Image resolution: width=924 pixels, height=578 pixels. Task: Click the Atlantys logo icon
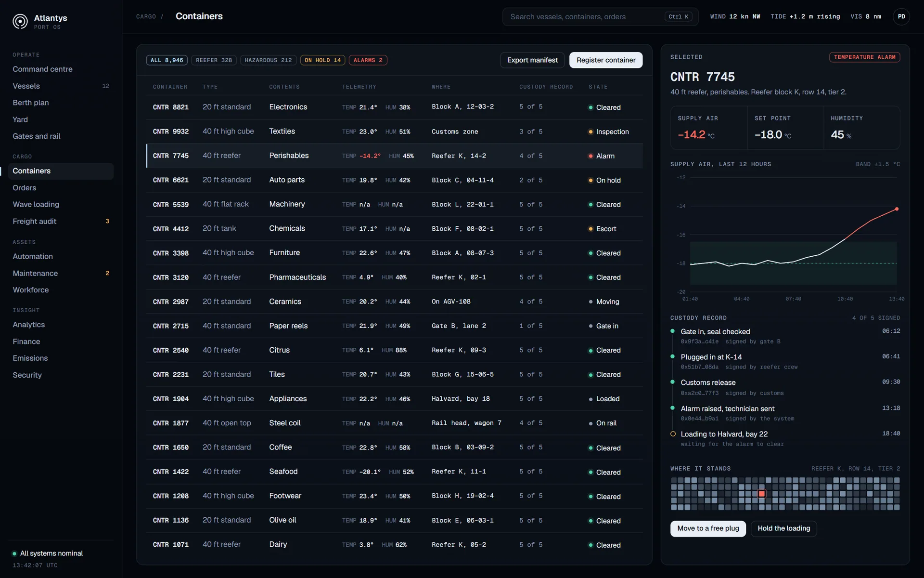20,22
